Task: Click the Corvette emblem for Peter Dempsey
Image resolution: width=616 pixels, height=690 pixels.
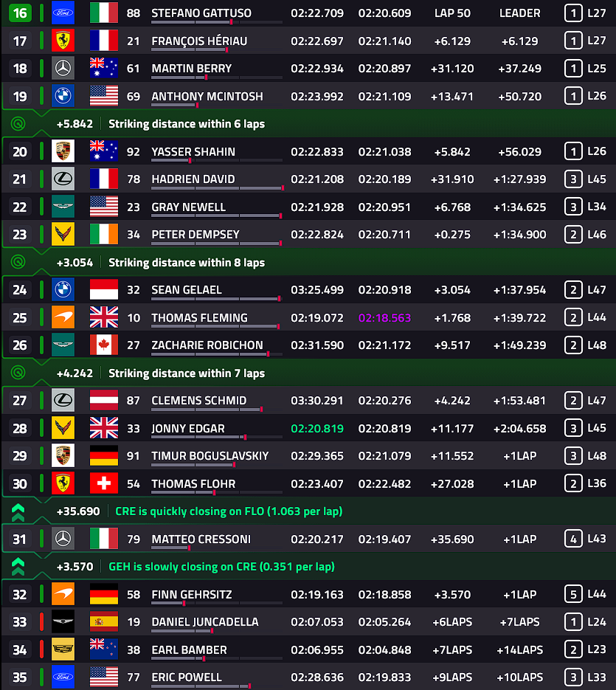Action: pos(63,234)
